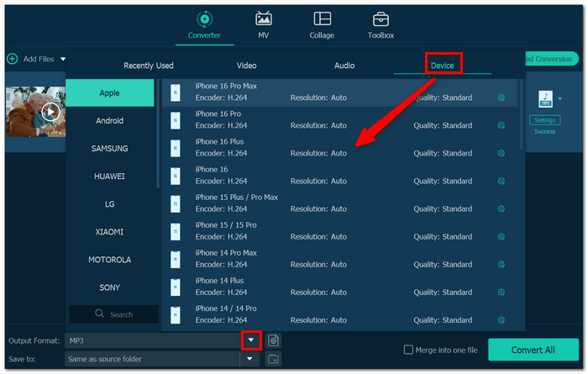This screenshot has height=374, width=588.
Task: Open settings gear for iPhone 15 Plus / Pro Max
Action: [x=501, y=208]
